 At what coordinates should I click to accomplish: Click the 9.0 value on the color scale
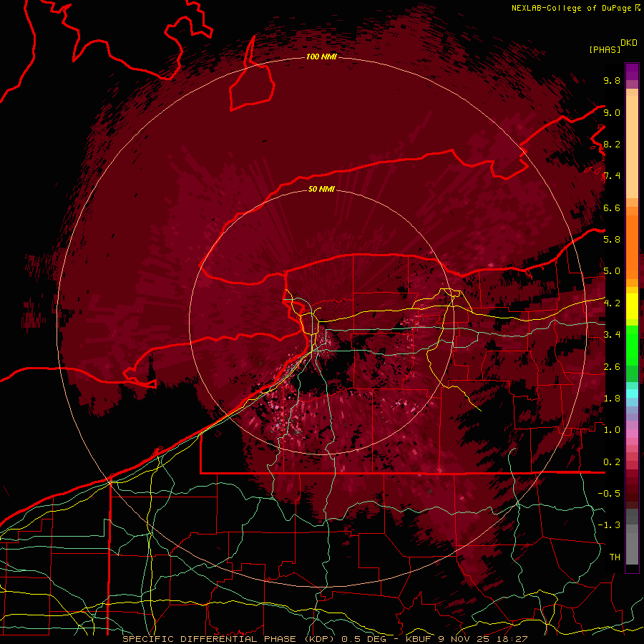click(612, 112)
